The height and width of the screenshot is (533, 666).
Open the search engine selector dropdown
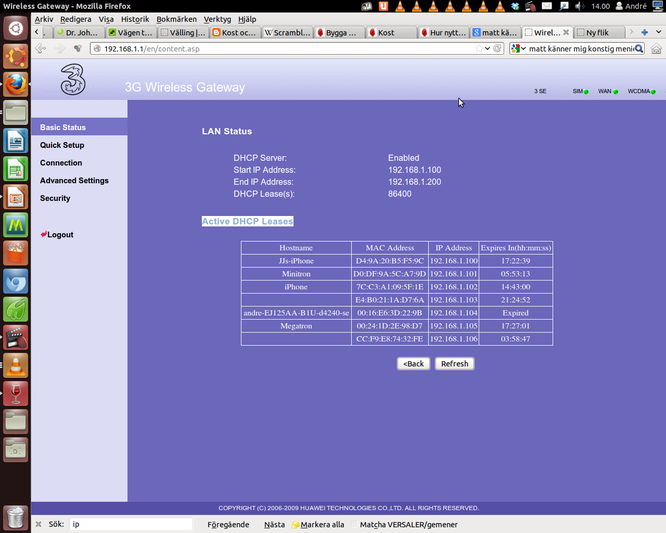tap(519, 48)
